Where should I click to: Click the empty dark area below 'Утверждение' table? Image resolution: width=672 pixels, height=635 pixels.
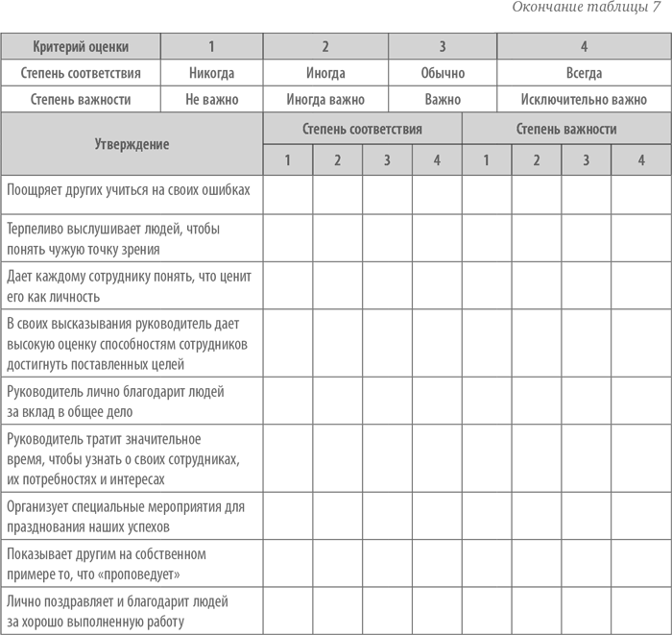click(336, 403)
